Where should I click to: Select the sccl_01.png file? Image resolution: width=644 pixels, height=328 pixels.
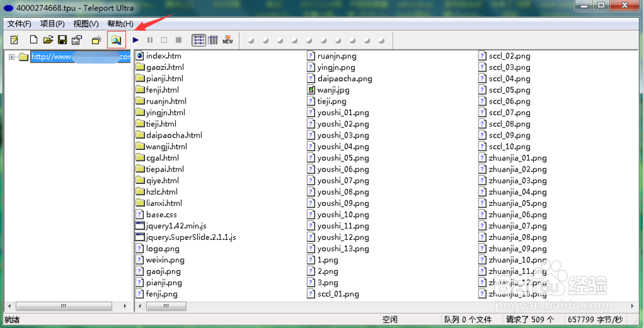(x=333, y=294)
